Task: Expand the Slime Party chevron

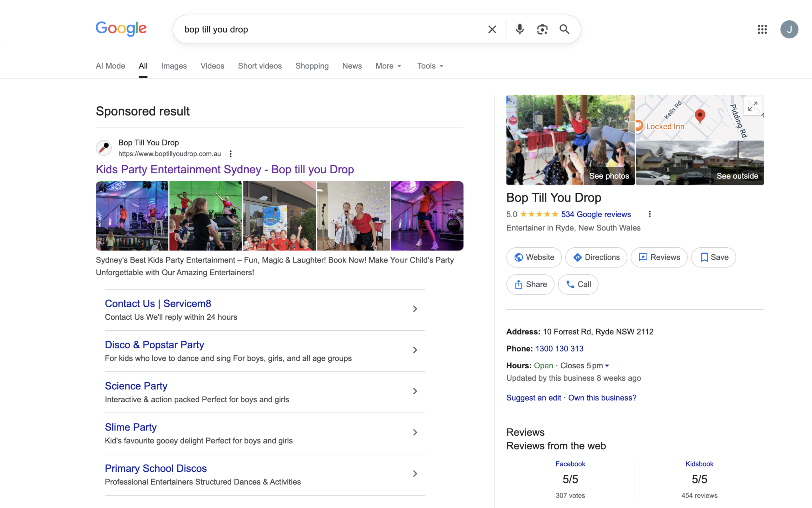Action: tap(415, 432)
